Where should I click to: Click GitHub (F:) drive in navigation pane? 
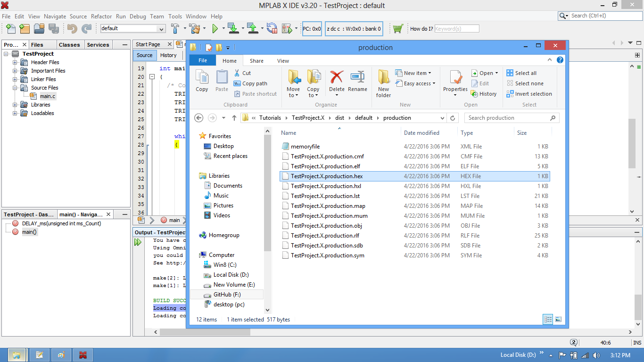pos(227,295)
